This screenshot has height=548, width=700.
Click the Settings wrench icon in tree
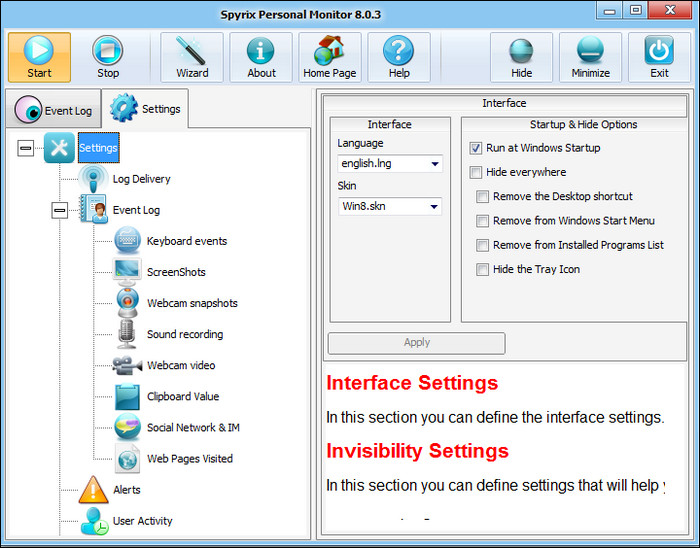(x=59, y=148)
